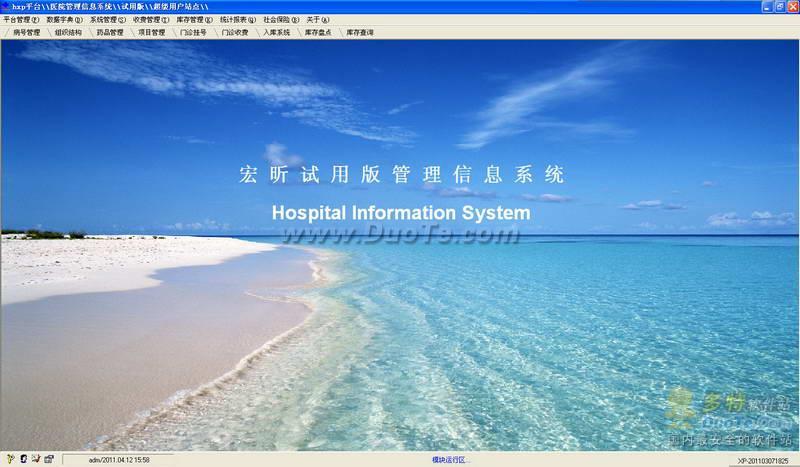Open the 关于 menu

click(x=318, y=19)
